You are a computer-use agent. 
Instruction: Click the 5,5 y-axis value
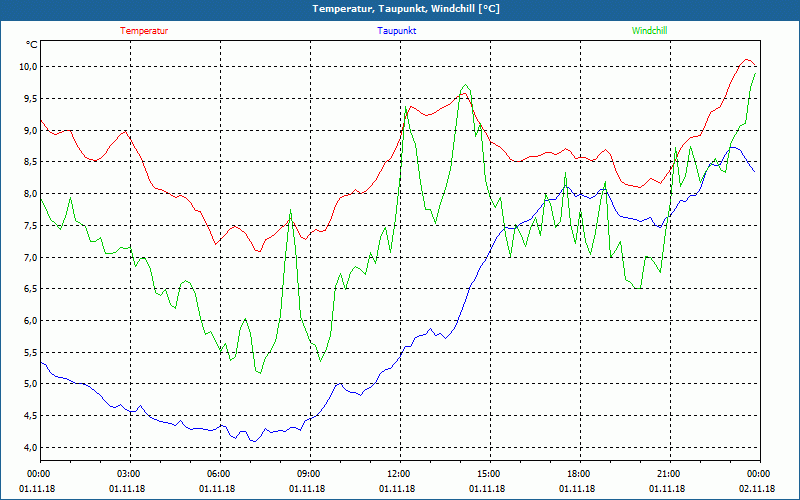31,353
